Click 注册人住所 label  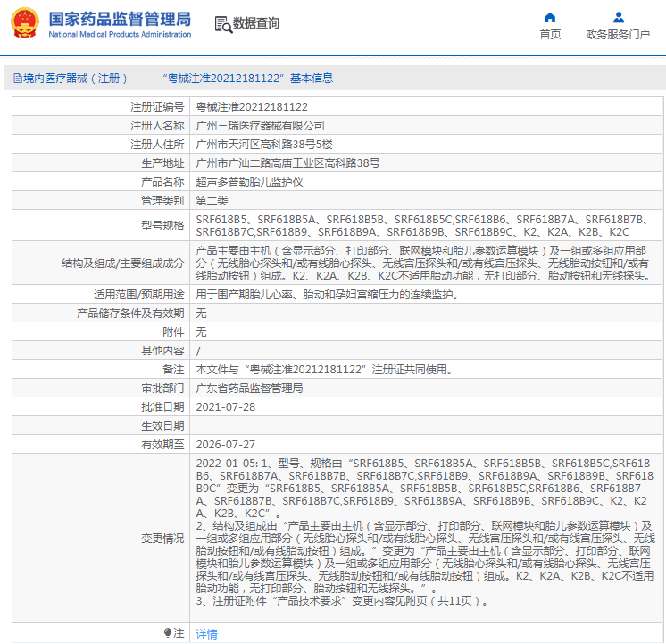[157, 145]
